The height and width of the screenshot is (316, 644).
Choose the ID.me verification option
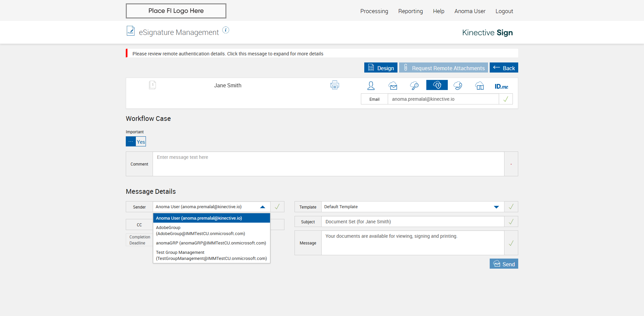(501, 86)
